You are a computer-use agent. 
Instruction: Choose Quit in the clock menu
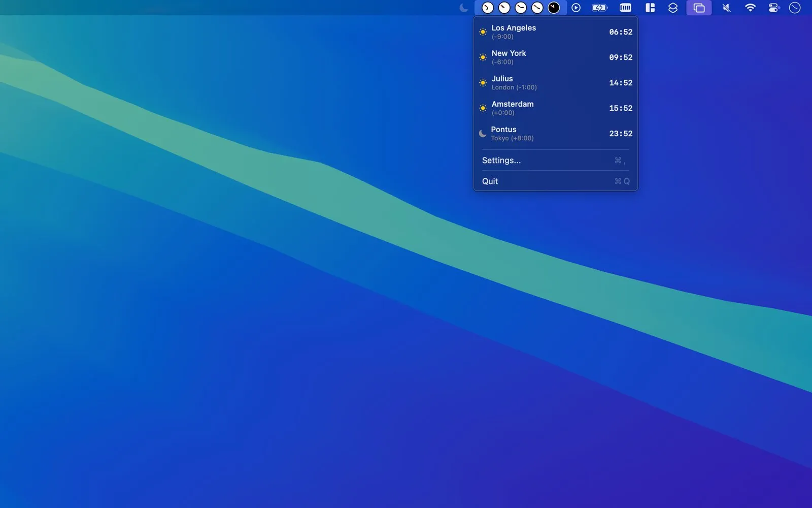[556, 181]
